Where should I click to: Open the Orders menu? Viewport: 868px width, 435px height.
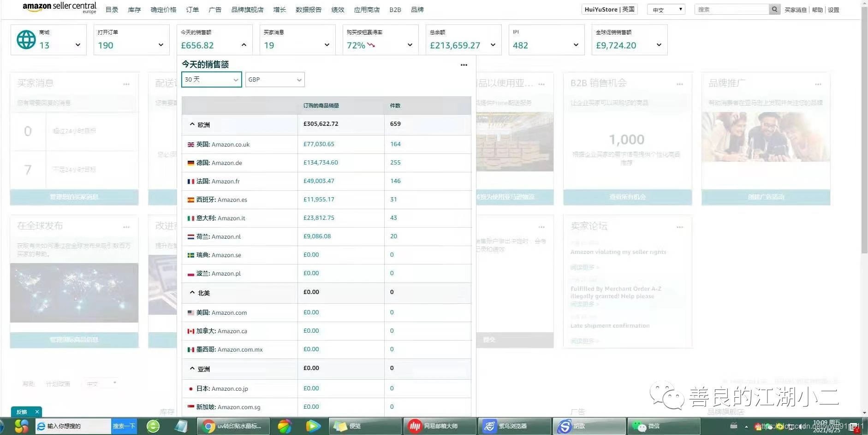[192, 10]
